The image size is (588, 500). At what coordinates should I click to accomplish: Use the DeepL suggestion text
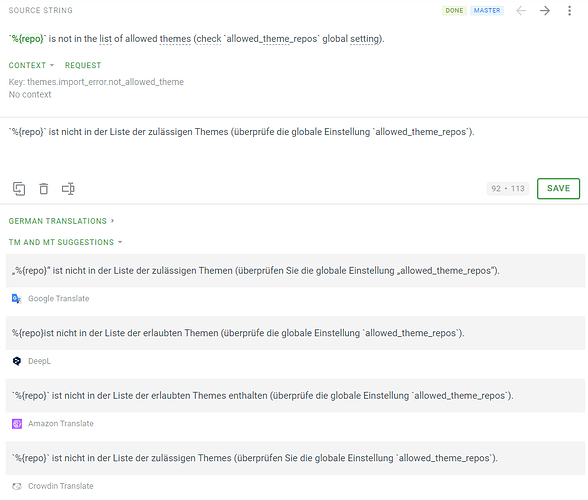click(x=295, y=333)
